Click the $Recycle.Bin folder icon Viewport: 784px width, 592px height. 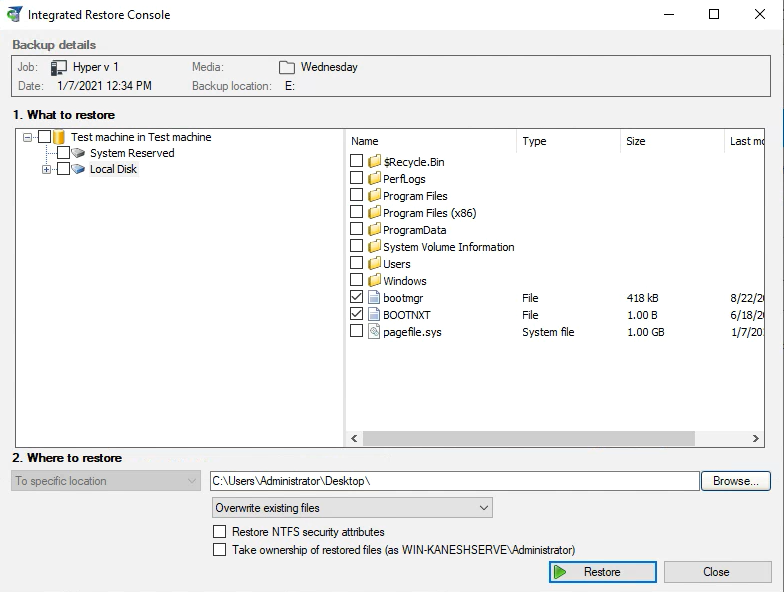click(x=375, y=162)
